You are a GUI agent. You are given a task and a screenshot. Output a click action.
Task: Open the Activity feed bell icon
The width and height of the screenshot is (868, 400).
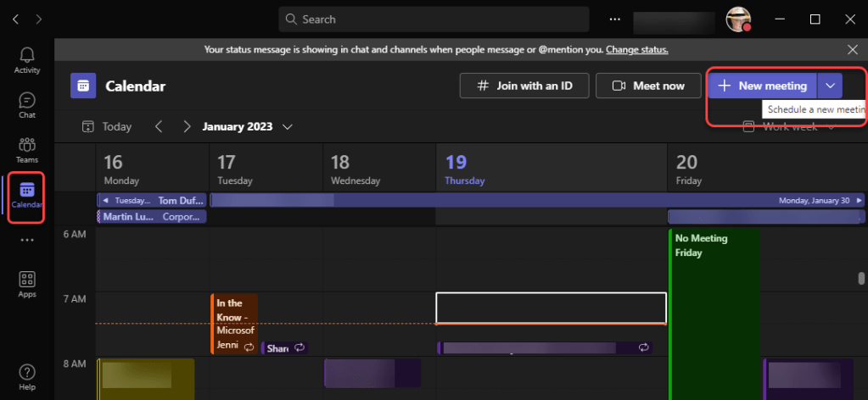(x=27, y=60)
